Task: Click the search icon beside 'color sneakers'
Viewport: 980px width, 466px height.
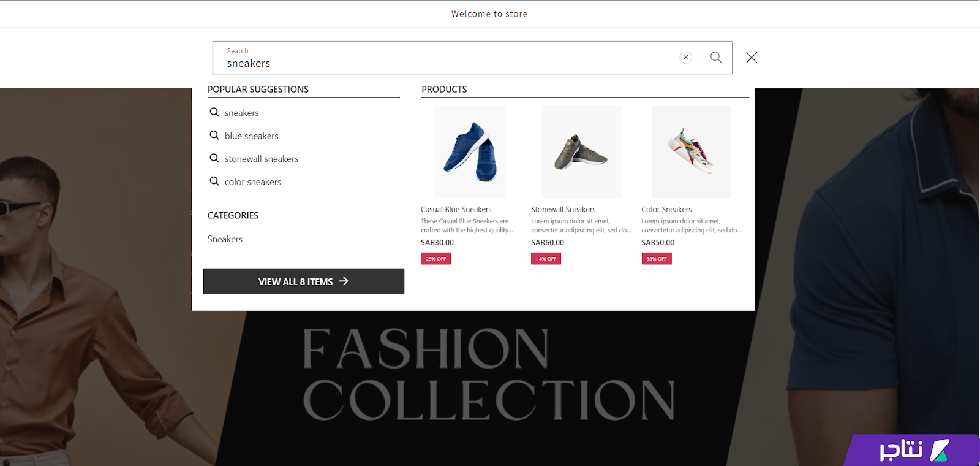Action: (x=214, y=181)
